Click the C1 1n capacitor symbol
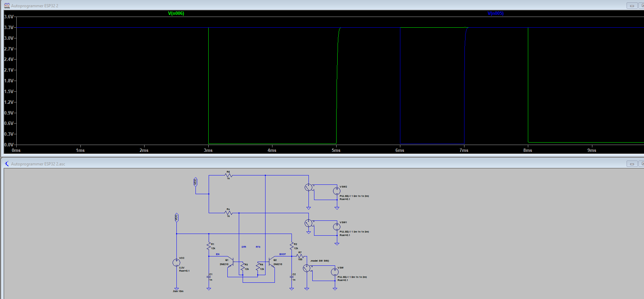This screenshot has height=299, width=644. click(209, 277)
